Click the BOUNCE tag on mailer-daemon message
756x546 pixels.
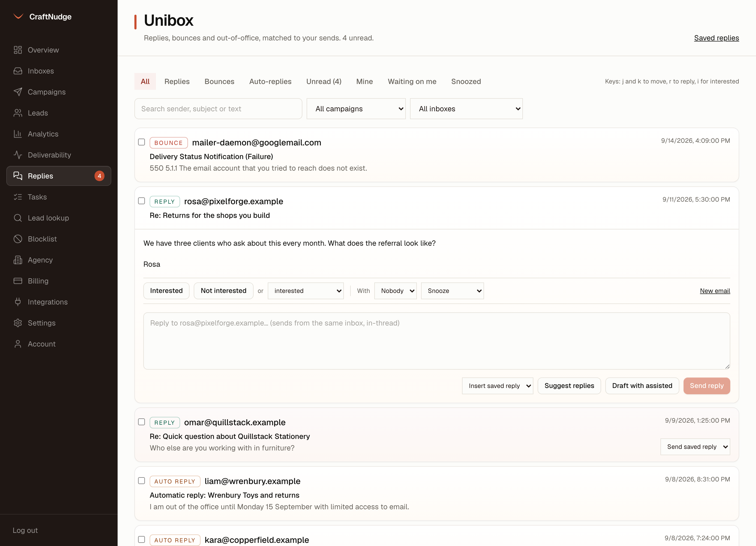[x=169, y=143]
